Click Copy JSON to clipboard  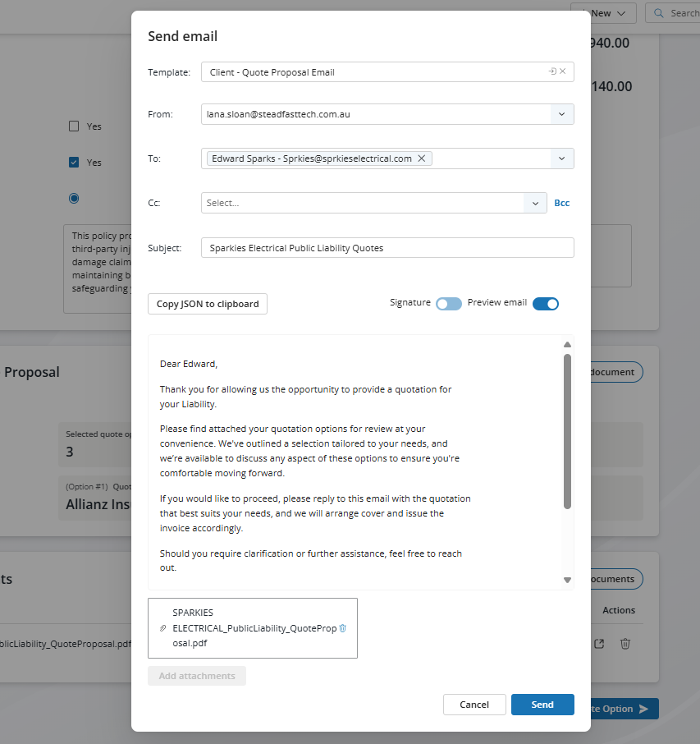coord(208,304)
